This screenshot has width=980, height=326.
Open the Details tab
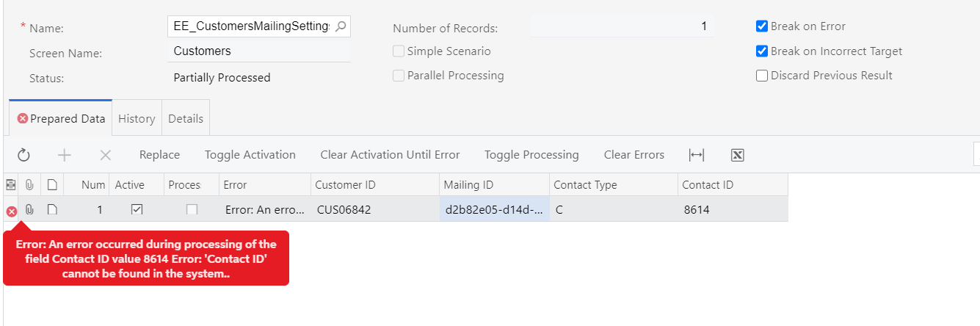186,119
